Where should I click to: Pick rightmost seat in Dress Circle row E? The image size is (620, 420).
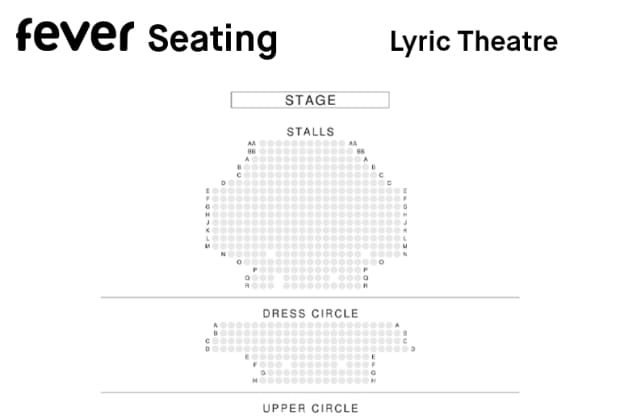pos(366,357)
